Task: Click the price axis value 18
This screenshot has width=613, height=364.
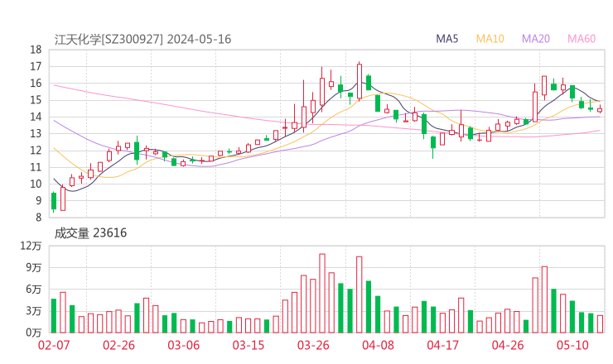Action: coord(36,50)
